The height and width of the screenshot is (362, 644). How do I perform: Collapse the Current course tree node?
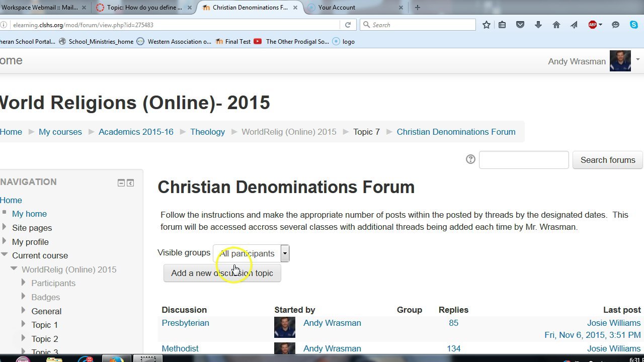[x=5, y=255]
